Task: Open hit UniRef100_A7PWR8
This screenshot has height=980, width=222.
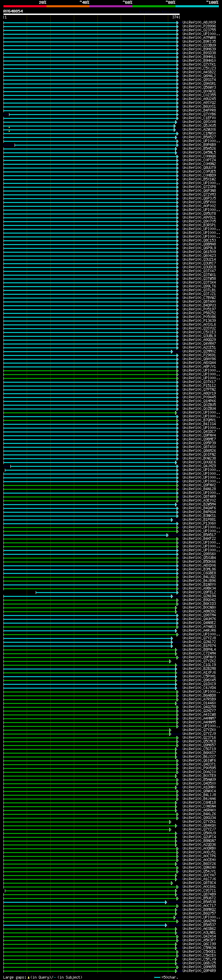Action: pyautogui.click(x=199, y=38)
